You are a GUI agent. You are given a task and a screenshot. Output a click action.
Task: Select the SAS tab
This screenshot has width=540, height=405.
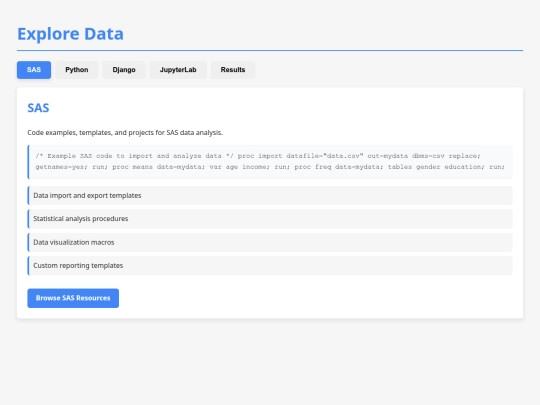pyautogui.click(x=34, y=70)
